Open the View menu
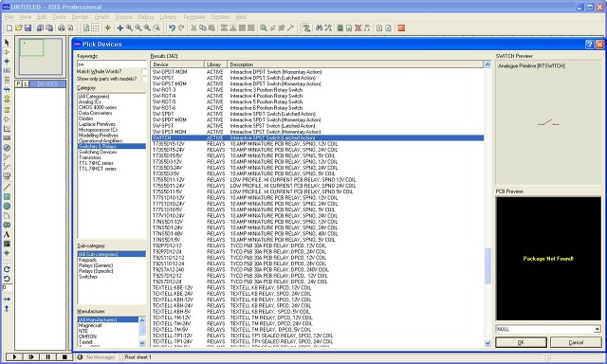607x364 pixels. [x=25, y=17]
